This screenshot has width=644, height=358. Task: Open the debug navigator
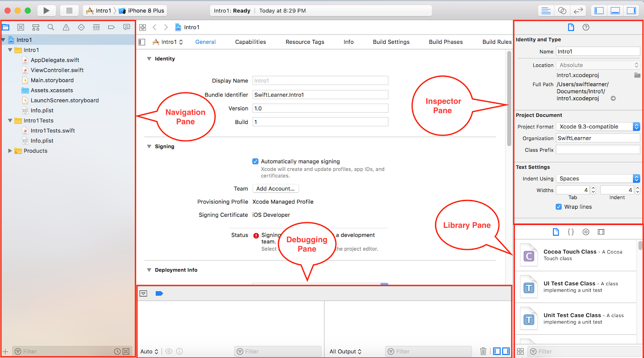[96, 27]
